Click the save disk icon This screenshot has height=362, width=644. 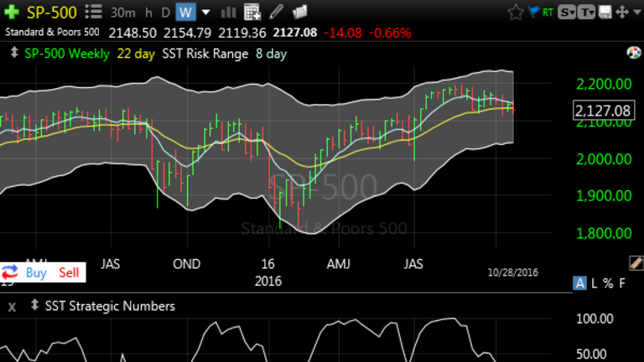pos(605,13)
